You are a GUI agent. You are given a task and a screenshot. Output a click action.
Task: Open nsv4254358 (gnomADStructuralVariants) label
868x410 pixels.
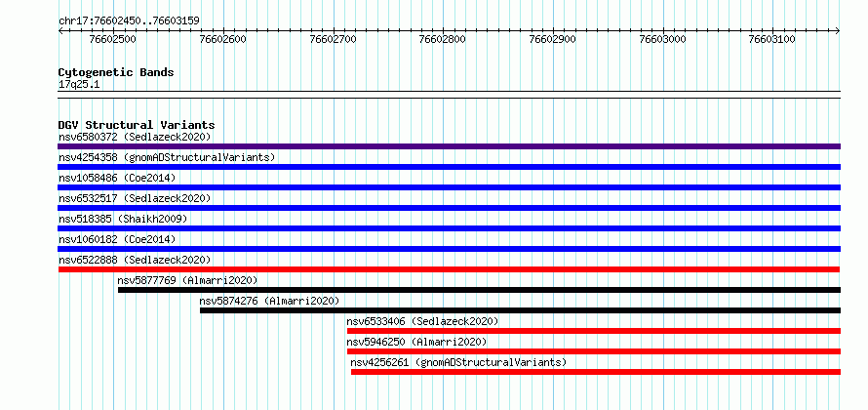167,157
